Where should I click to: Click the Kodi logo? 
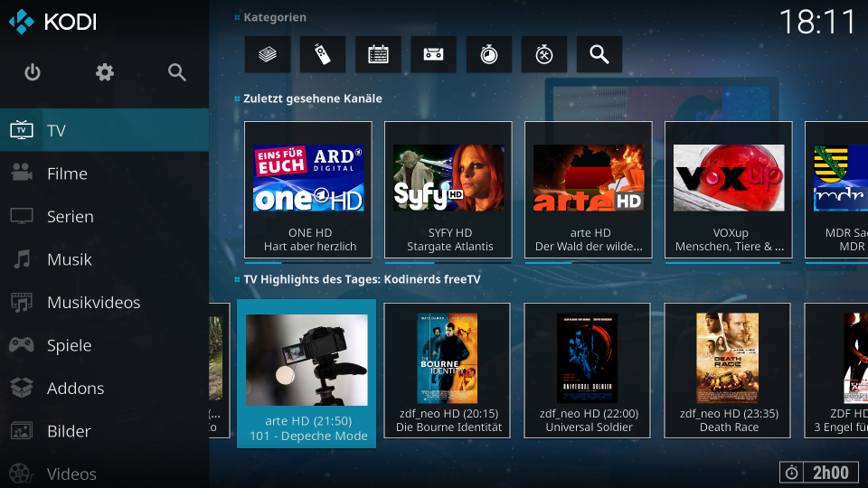[53, 22]
